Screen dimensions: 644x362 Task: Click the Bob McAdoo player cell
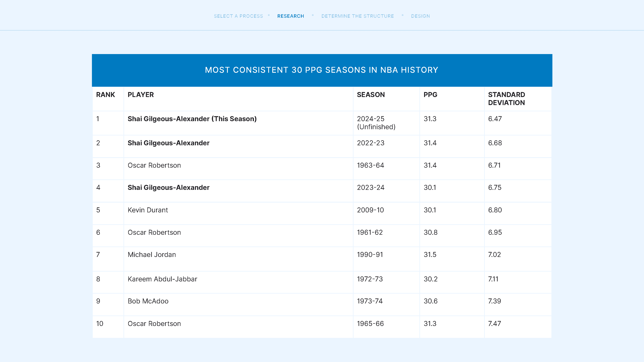coord(148,301)
